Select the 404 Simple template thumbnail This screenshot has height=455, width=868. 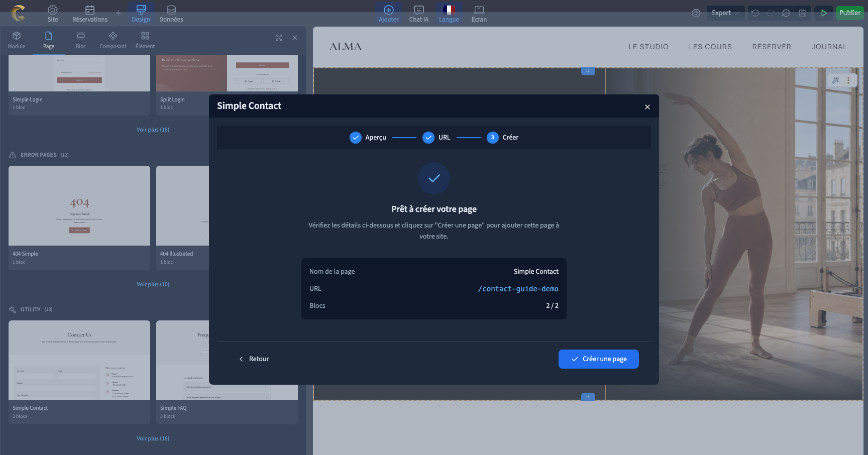pos(79,206)
